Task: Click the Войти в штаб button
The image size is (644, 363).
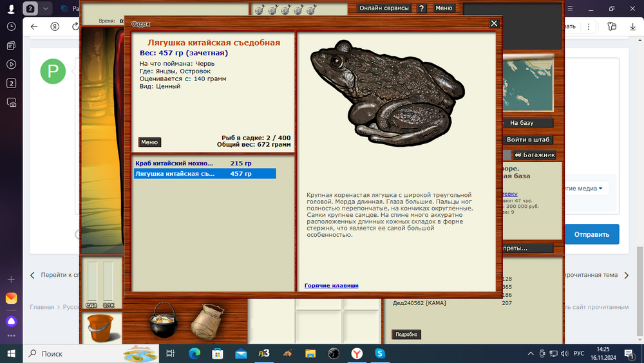Action: tap(529, 140)
